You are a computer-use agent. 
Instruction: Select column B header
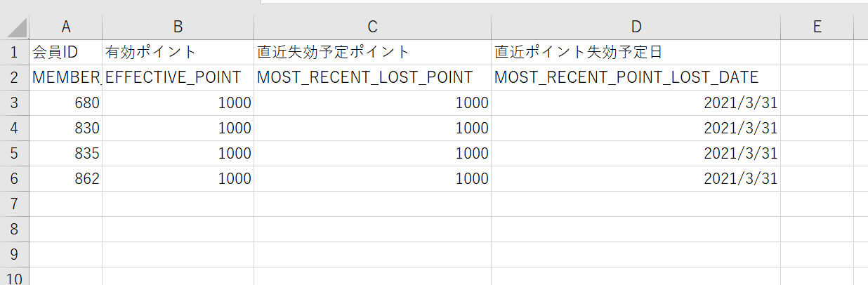pyautogui.click(x=178, y=27)
